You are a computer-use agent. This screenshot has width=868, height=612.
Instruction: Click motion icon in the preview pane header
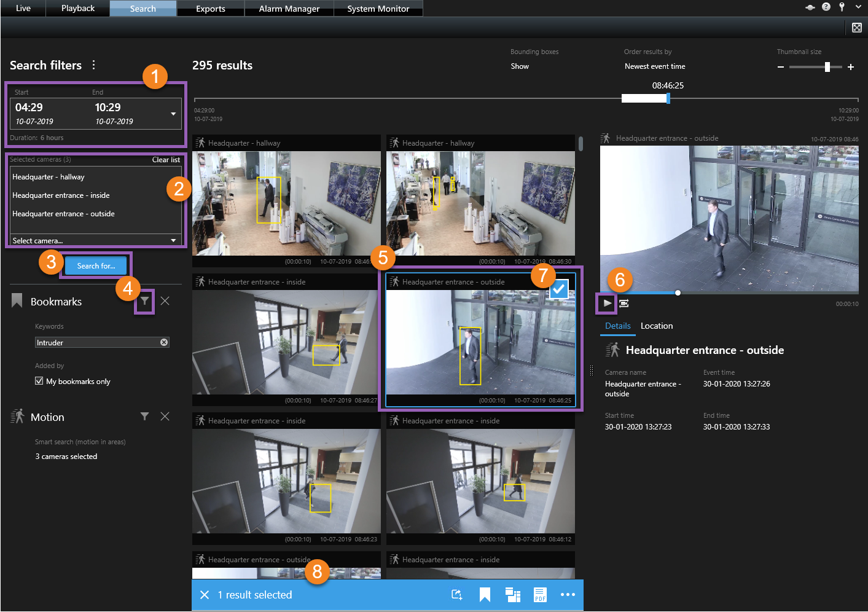606,138
